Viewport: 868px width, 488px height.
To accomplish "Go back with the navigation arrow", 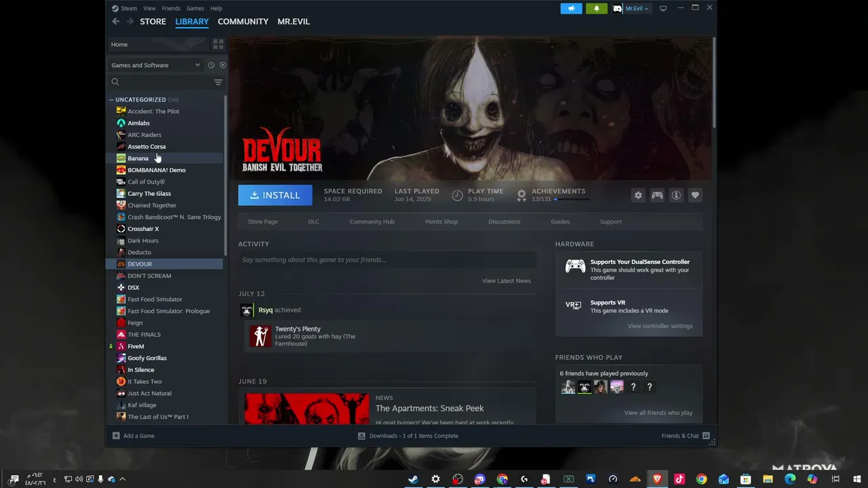I will 116,22.
